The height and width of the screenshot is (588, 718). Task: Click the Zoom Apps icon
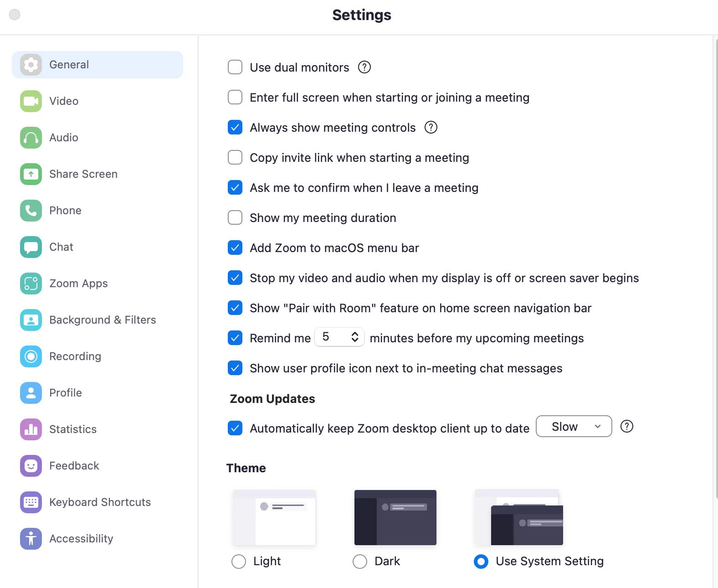pos(31,284)
